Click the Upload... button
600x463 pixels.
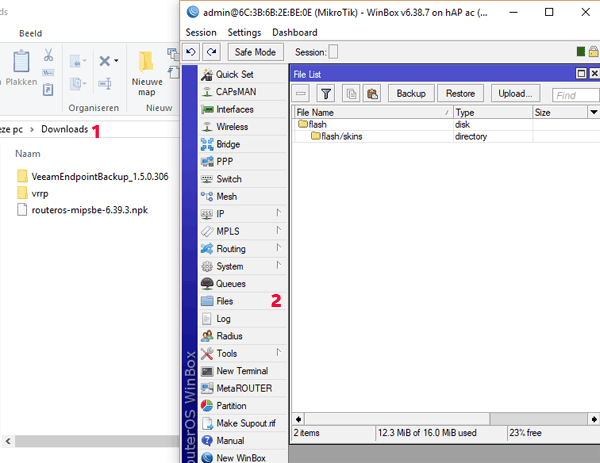[x=515, y=93]
